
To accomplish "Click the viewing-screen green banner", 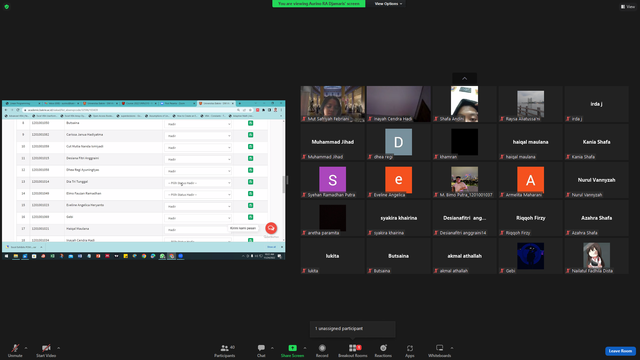I will click(x=319, y=4).
